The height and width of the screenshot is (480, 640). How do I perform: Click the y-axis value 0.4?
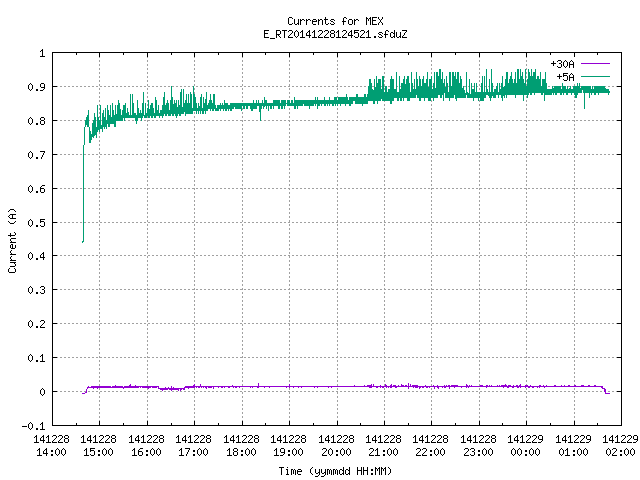pyautogui.click(x=36, y=256)
